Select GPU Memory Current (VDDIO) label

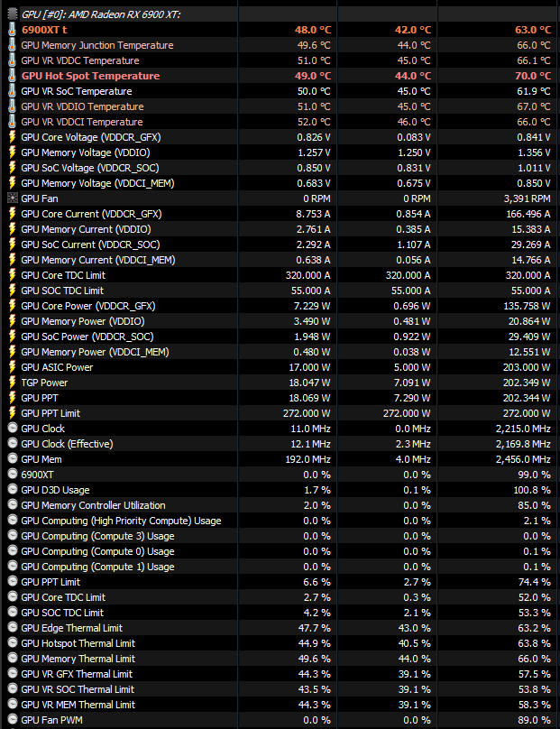pos(86,229)
